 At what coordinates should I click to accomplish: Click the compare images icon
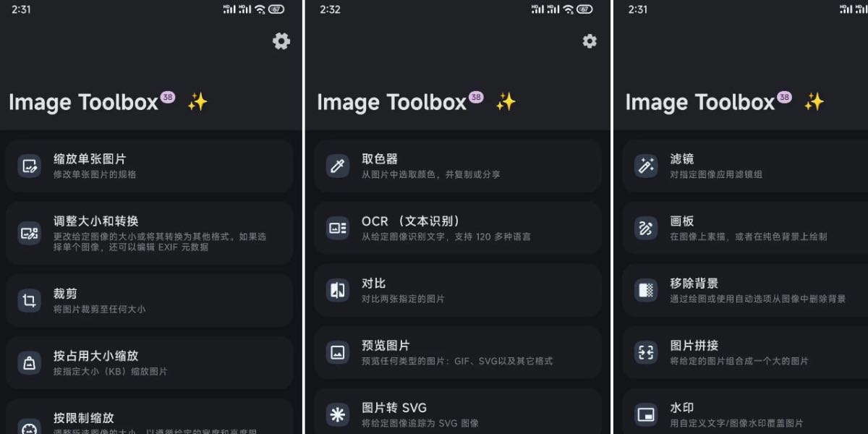338,290
